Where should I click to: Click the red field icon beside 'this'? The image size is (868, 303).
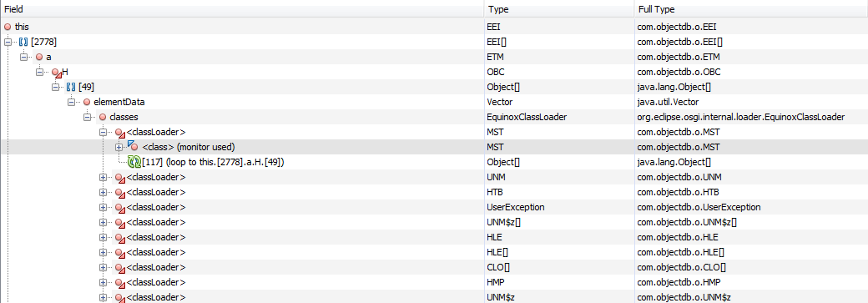coord(8,27)
